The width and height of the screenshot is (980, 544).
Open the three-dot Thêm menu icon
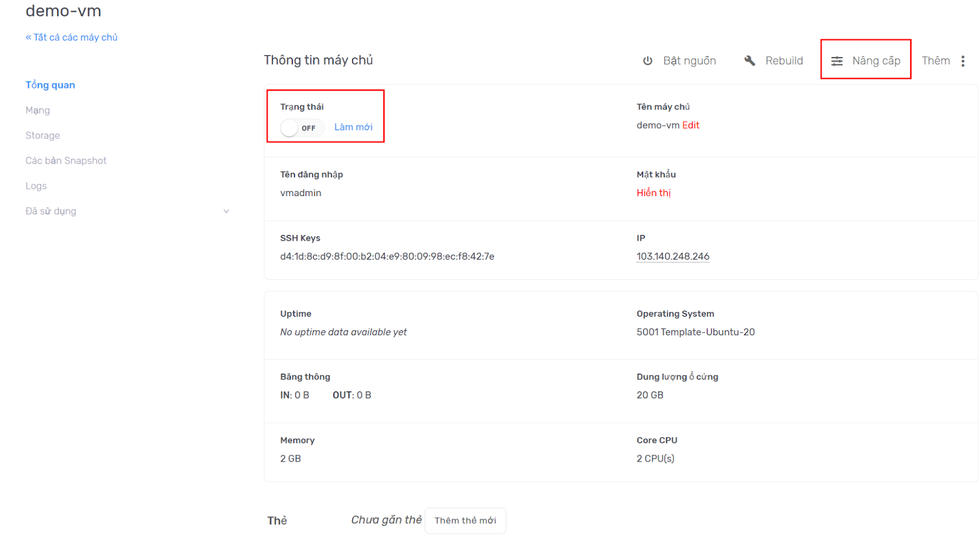[963, 61]
